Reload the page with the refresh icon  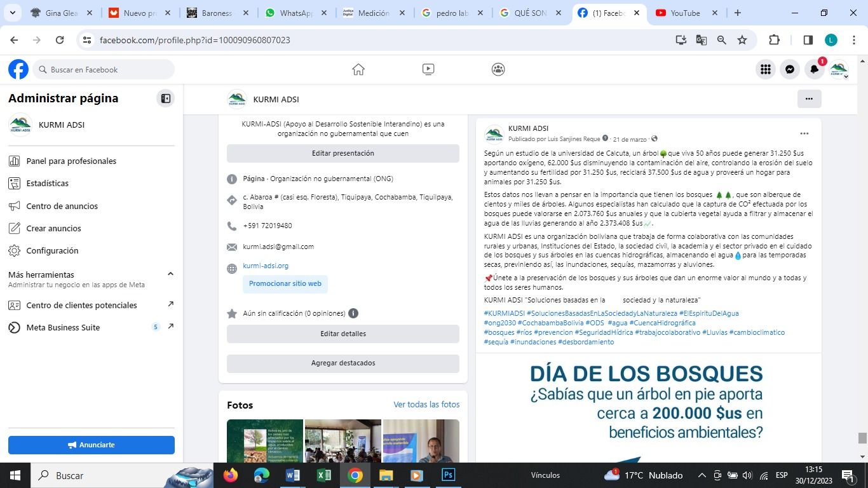60,39
